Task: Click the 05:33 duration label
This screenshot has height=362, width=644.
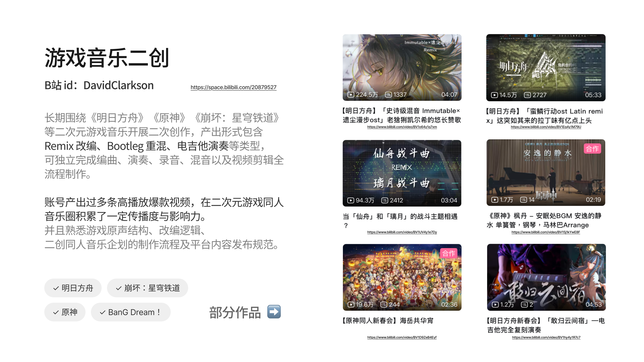Action: click(x=593, y=95)
